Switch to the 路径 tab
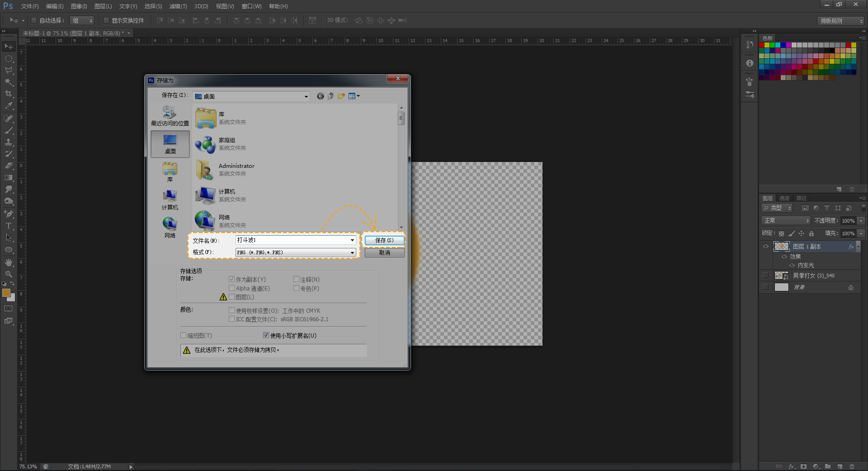The width and height of the screenshot is (868, 471). [802, 198]
